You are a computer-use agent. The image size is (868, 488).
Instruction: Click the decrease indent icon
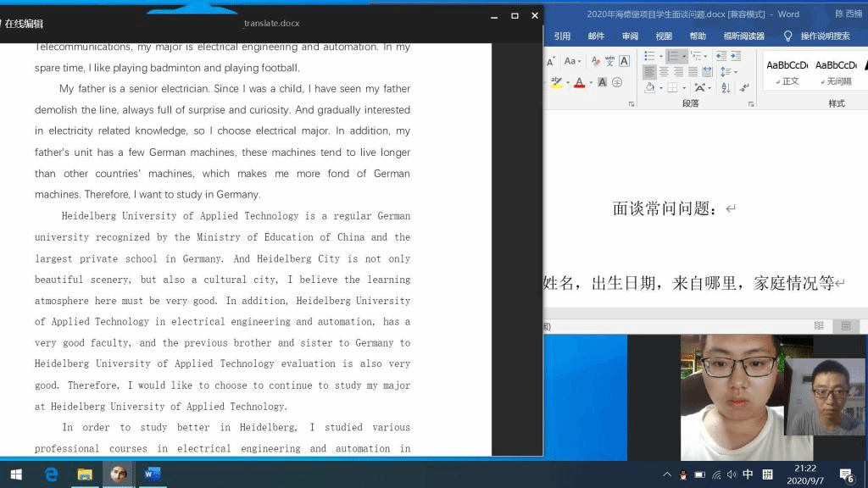tap(720, 56)
